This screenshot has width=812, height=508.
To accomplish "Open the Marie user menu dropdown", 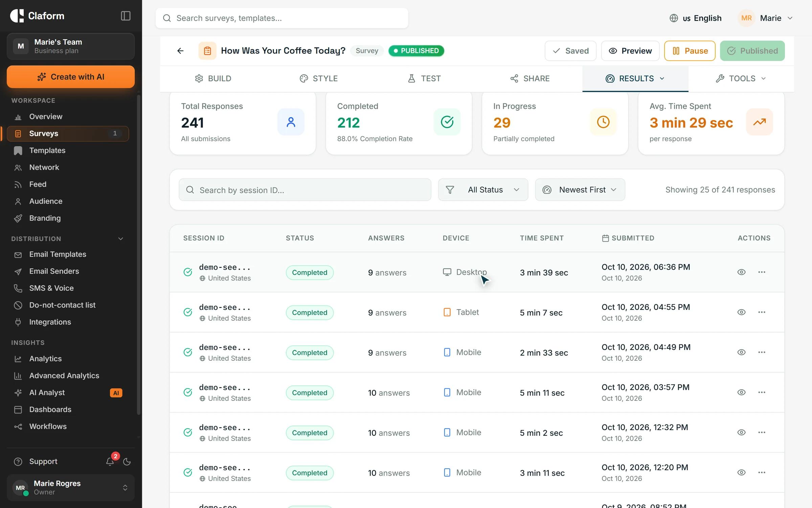I will (766, 18).
